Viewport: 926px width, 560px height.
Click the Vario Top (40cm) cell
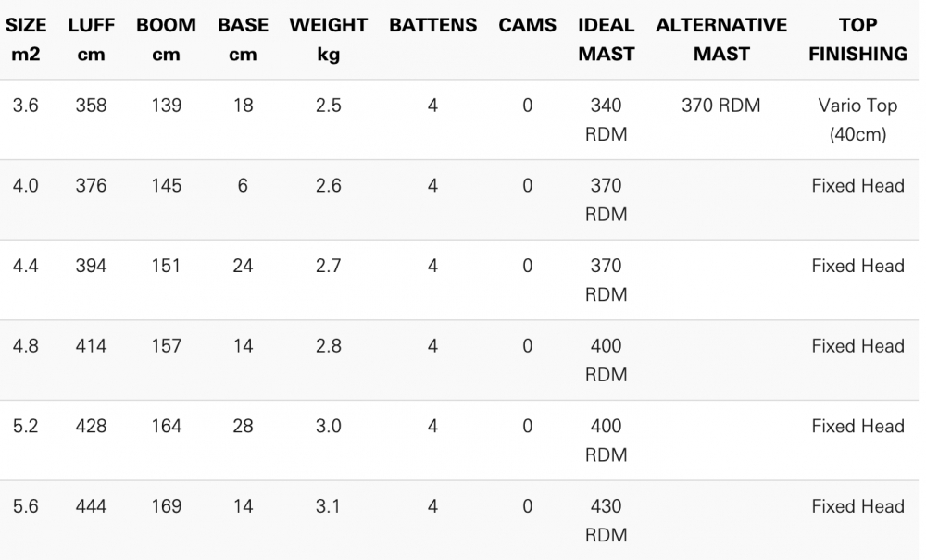[857, 119]
